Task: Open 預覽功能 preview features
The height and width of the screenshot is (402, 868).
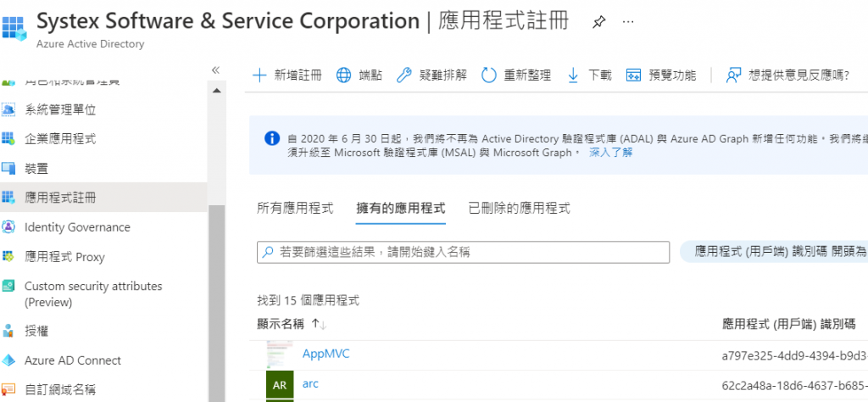Action: coord(672,75)
